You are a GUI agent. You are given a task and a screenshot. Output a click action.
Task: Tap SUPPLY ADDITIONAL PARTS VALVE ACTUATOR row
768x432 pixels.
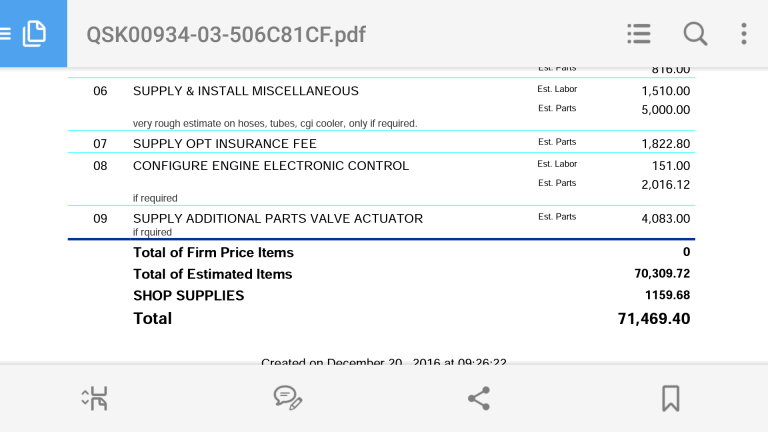381,222
